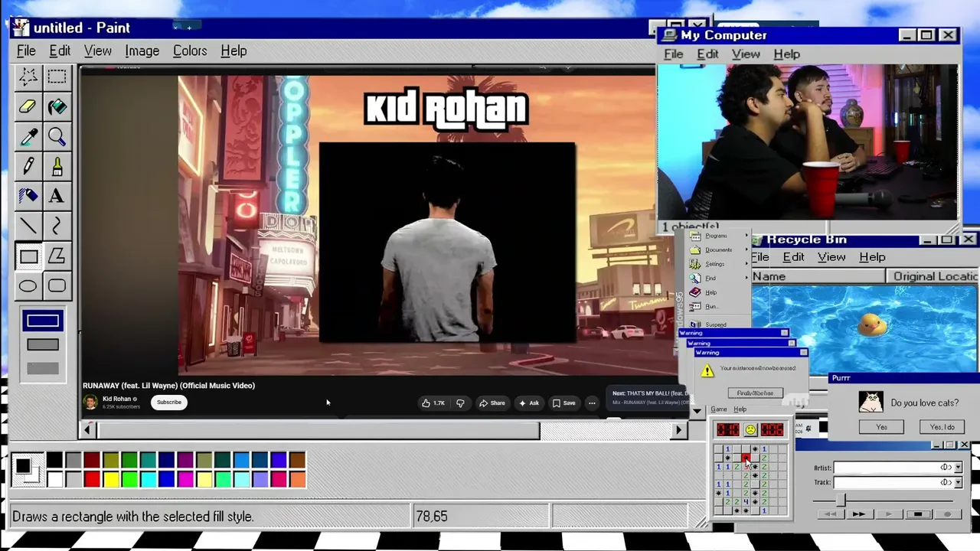Expand the Programs submenu in Start menu
Image resolution: width=980 pixels, height=551 pixels.
[718, 236]
